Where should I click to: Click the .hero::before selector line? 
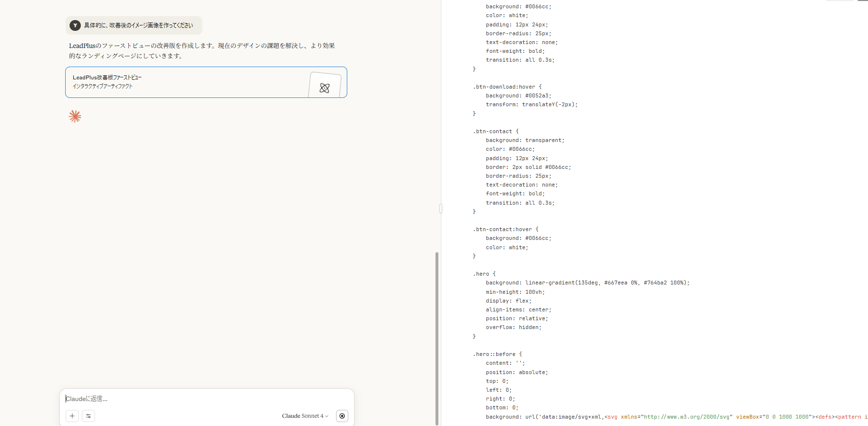497,354
